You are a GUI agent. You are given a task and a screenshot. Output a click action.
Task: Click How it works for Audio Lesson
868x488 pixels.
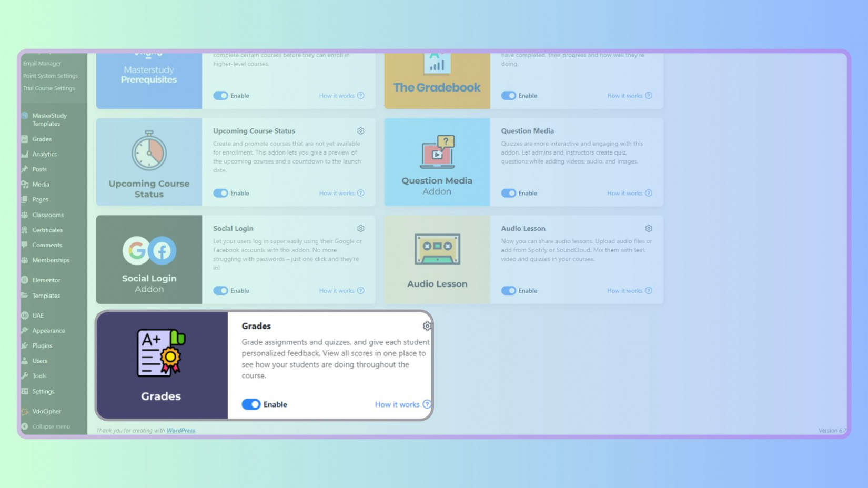(625, 291)
